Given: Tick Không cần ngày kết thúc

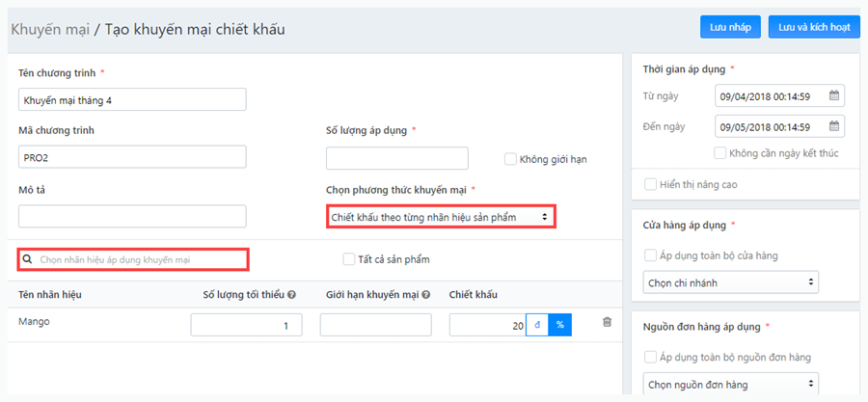Looking at the screenshot, I should pos(719,152).
